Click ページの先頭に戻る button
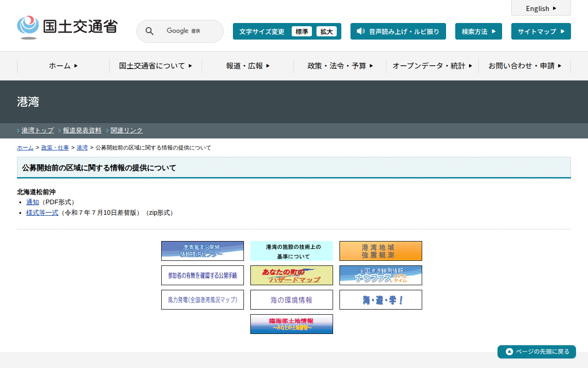 (x=537, y=351)
